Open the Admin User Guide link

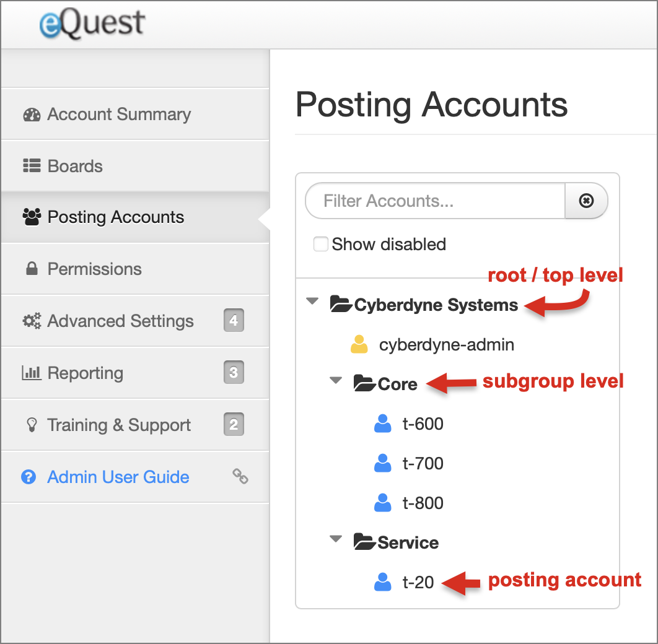(118, 477)
